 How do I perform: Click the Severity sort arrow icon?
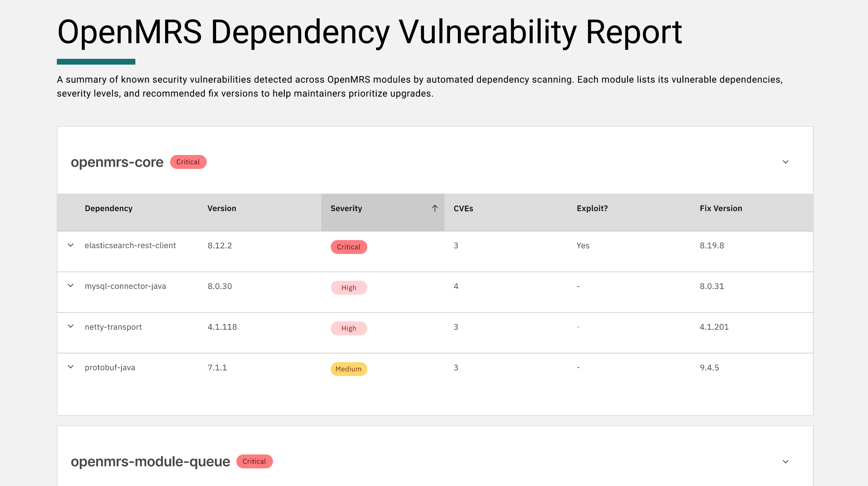coord(435,209)
